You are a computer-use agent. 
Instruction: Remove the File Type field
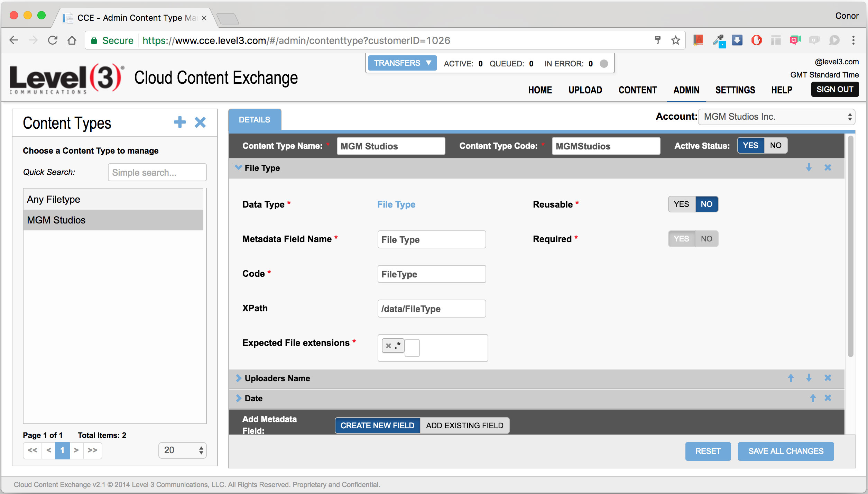pos(828,168)
